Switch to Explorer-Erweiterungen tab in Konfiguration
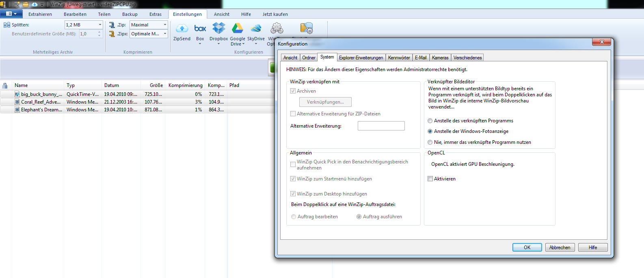Screen dimensions: 644x278 click(x=361, y=58)
